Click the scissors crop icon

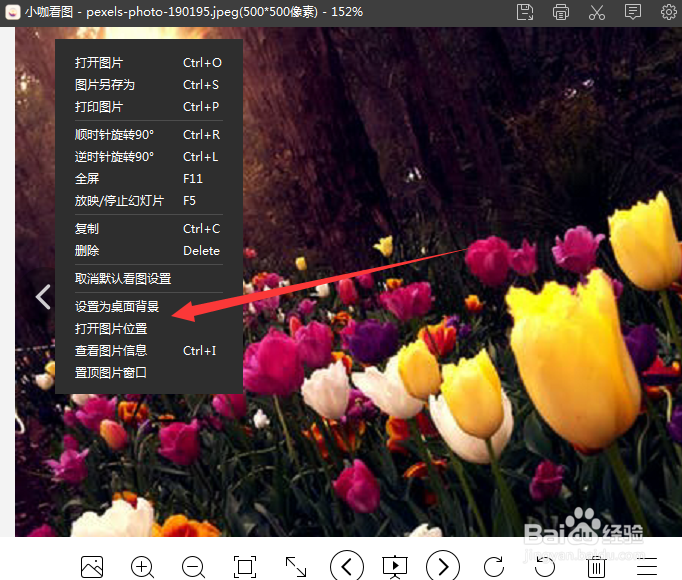pyautogui.click(x=597, y=12)
